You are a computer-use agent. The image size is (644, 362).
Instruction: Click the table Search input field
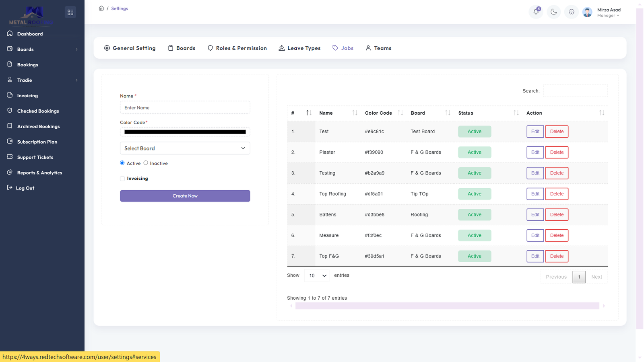(x=575, y=91)
